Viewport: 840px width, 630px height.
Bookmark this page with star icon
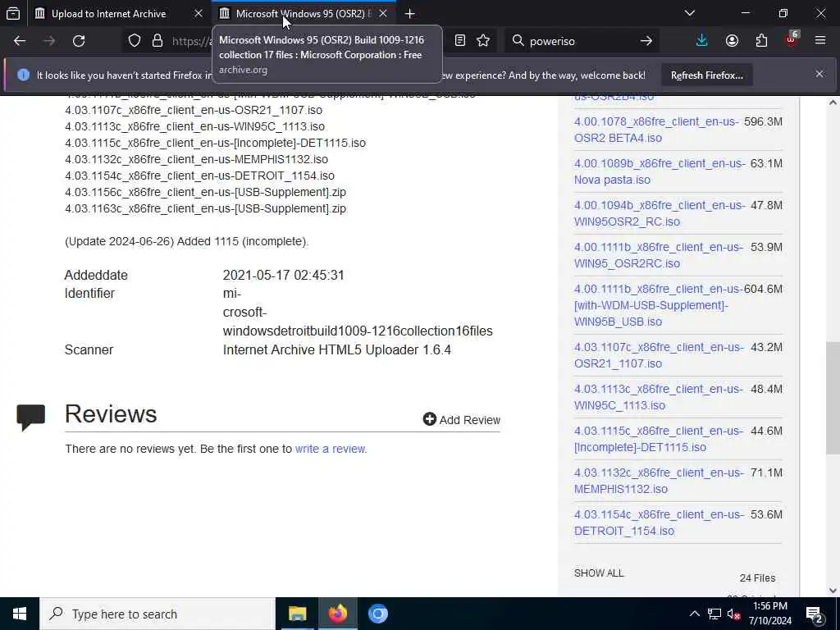(483, 41)
